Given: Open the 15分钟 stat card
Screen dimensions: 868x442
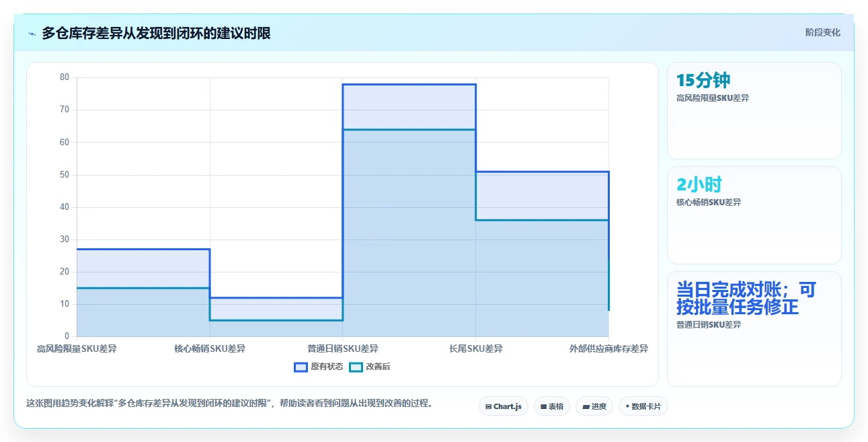Looking at the screenshot, I should point(754,110).
